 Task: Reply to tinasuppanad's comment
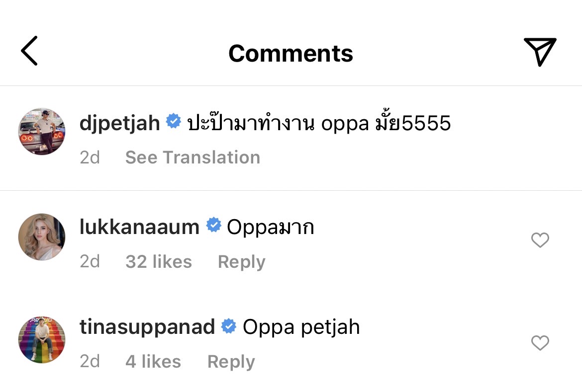pos(231,361)
